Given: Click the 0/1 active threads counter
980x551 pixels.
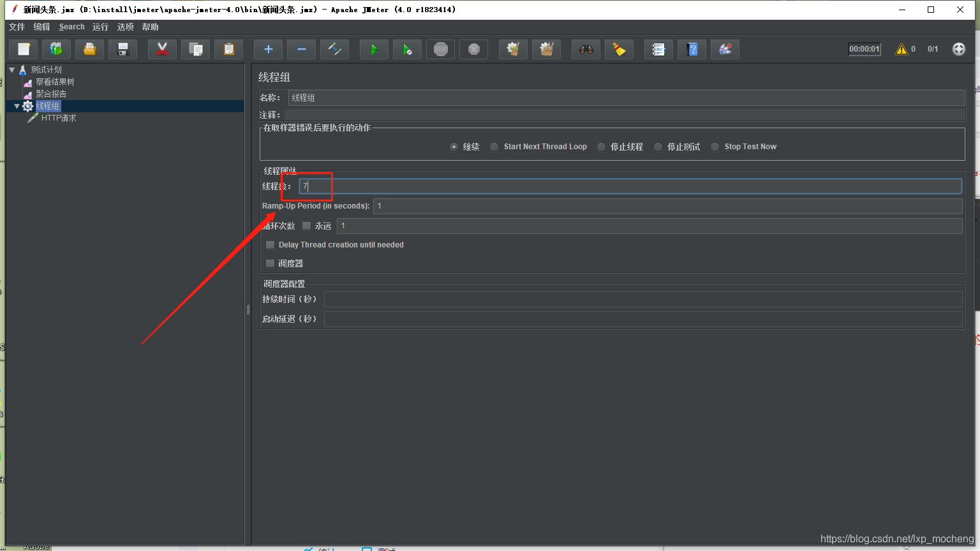Looking at the screenshot, I should pos(933,49).
